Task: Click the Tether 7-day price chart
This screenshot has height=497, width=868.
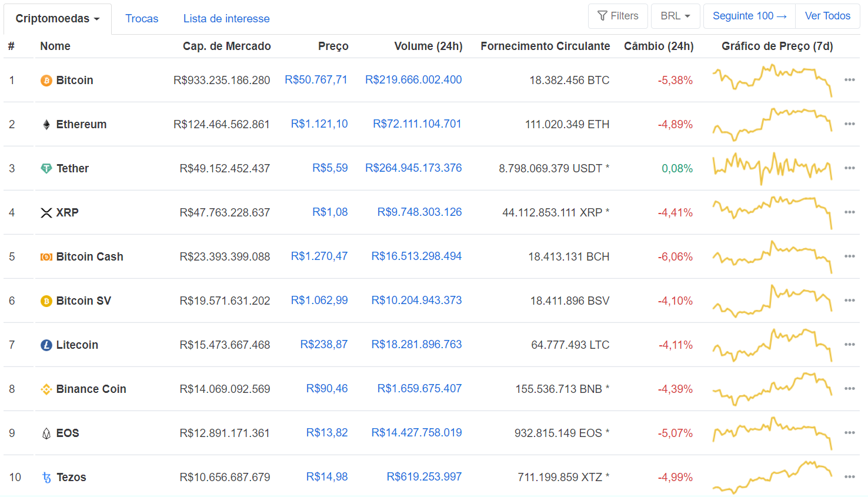Action: pos(772,168)
